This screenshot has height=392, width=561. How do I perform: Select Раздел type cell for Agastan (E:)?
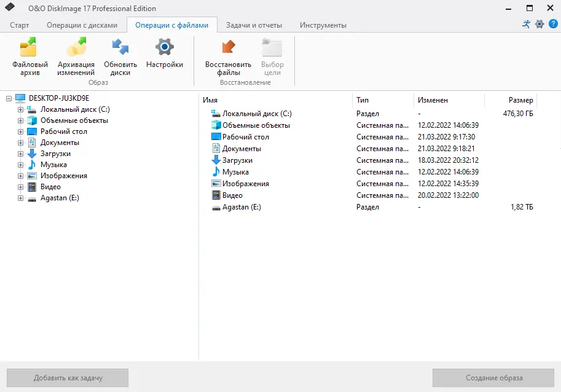[367, 206]
